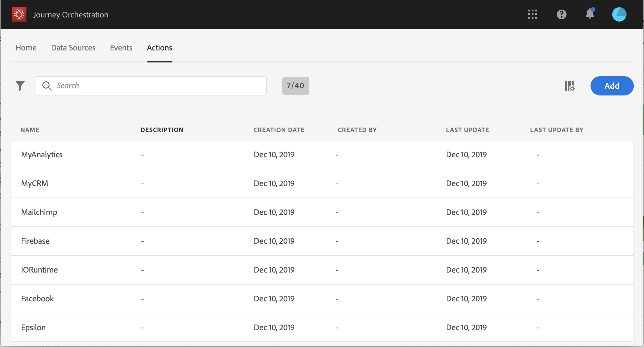Sort by the Description column header
The height and width of the screenshot is (347, 644).
(162, 130)
